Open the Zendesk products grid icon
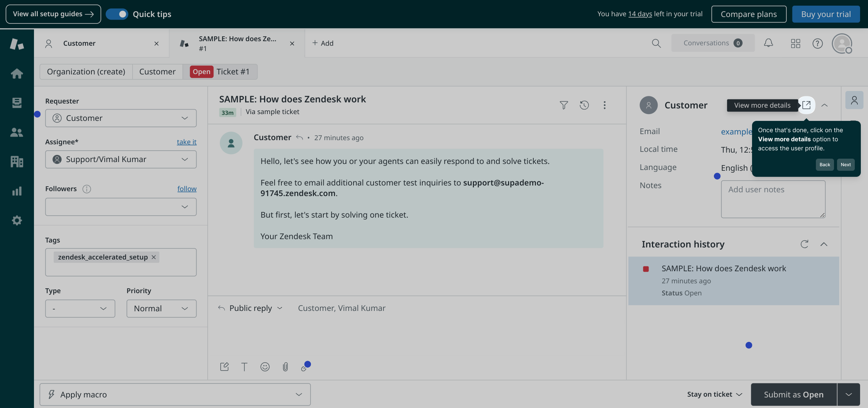The height and width of the screenshot is (408, 868). coord(795,43)
